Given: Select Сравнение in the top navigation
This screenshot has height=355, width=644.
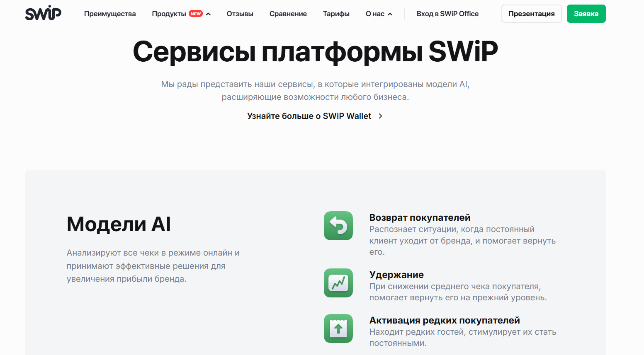Looking at the screenshot, I should [288, 14].
